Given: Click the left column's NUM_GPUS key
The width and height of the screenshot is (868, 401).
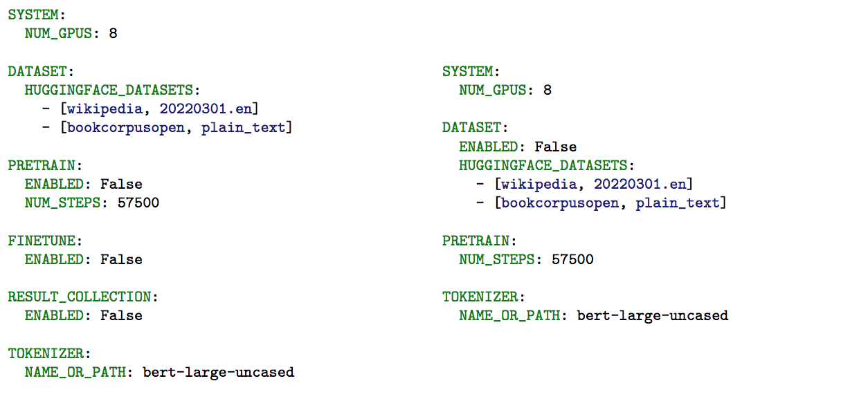Looking at the screenshot, I should coord(57,33).
